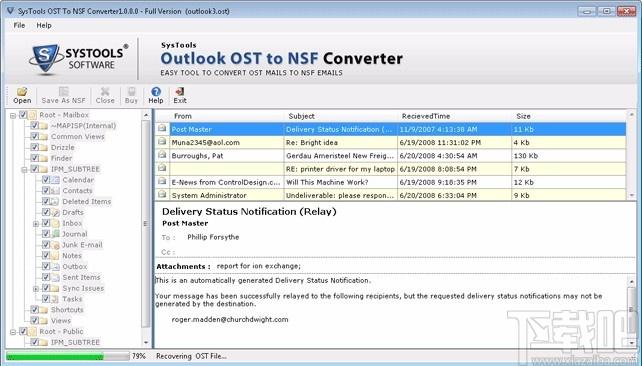
Task: Click envelope icon of Muna2345@aol.com row
Action: (162, 142)
